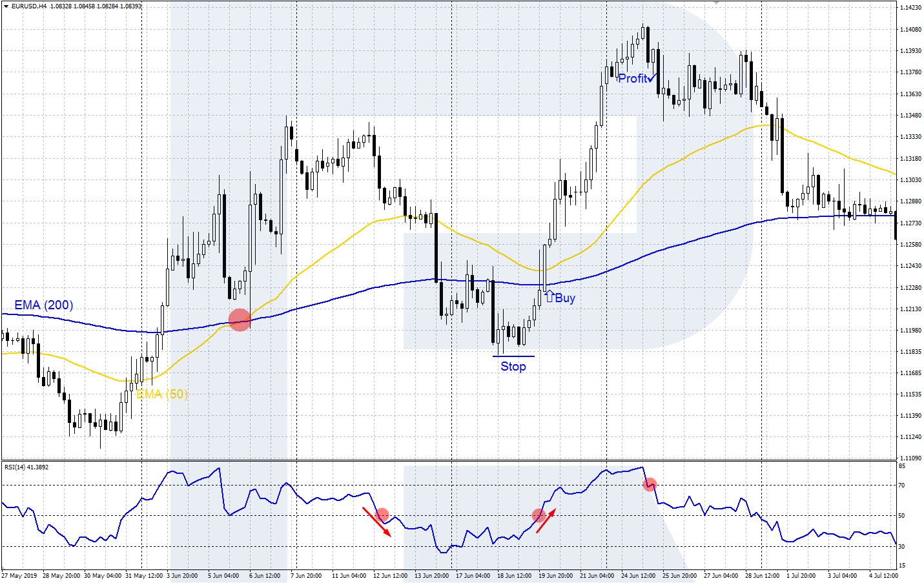The image size is (924, 583).
Task: Click the EURUSD,H4 chart title text
Action: (29, 6)
